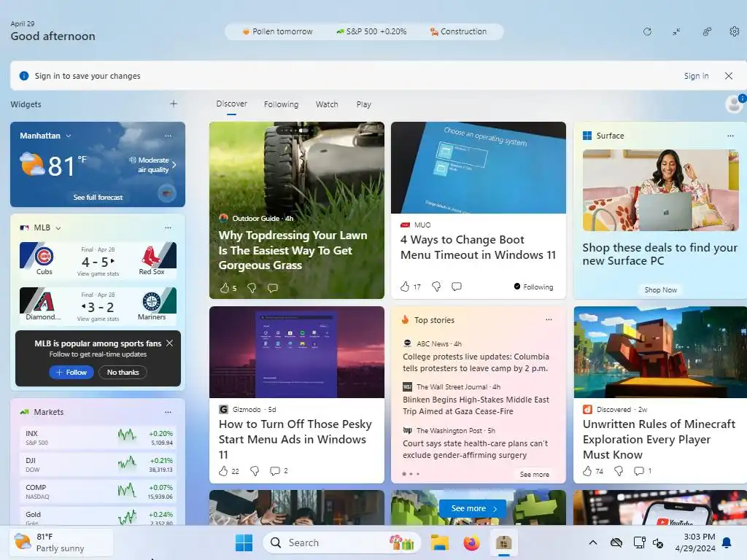The width and height of the screenshot is (747, 560).
Task: Open weather widget more options
Action: click(x=169, y=136)
